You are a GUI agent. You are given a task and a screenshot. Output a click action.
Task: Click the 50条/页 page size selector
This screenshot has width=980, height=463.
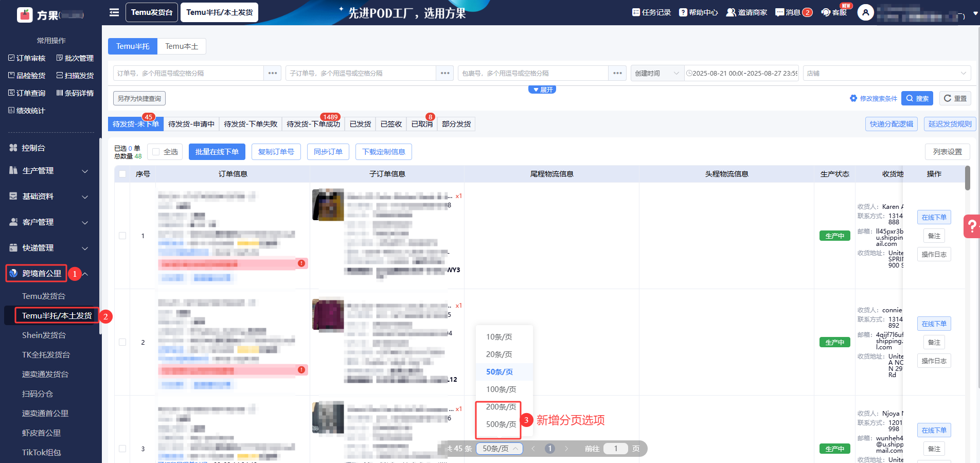tap(500, 449)
